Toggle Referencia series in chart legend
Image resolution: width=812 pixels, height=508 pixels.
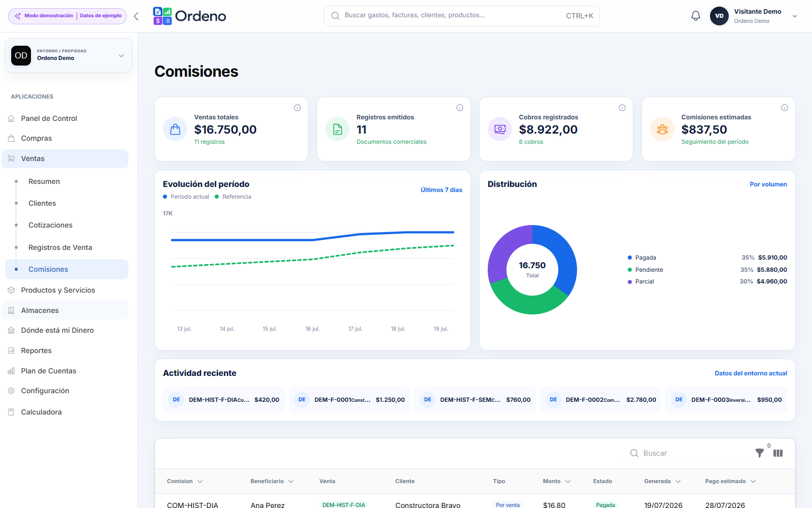click(x=233, y=197)
